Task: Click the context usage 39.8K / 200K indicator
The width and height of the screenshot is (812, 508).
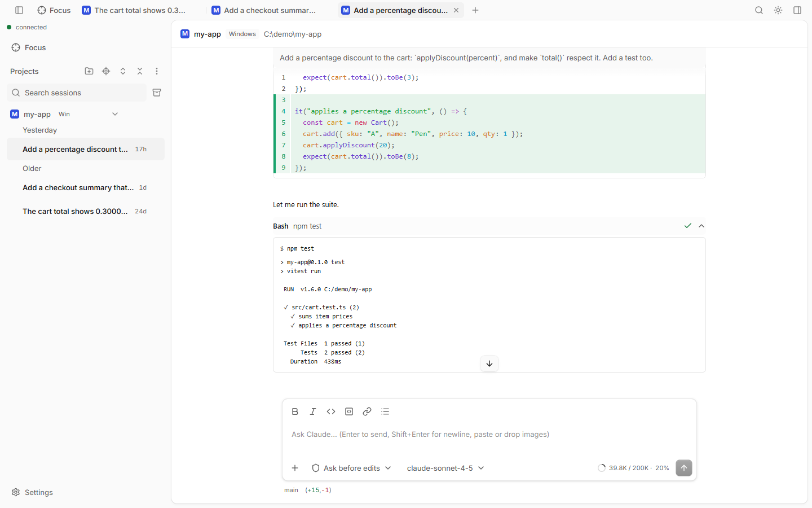Action: pyautogui.click(x=633, y=468)
